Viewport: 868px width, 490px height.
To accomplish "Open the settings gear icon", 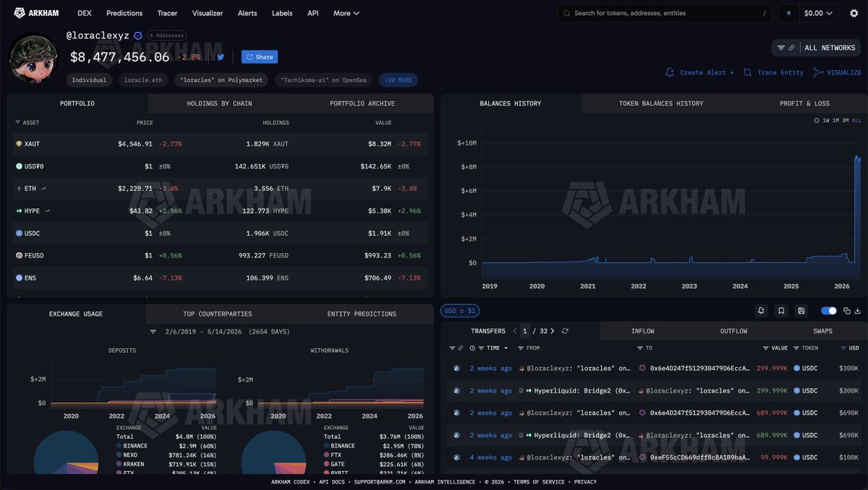I will click(854, 13).
